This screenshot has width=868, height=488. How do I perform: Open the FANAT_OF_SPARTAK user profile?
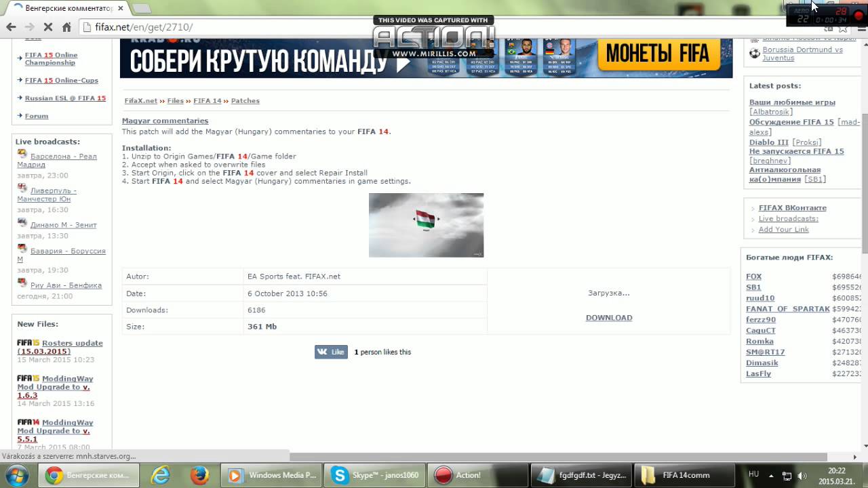[x=788, y=309]
